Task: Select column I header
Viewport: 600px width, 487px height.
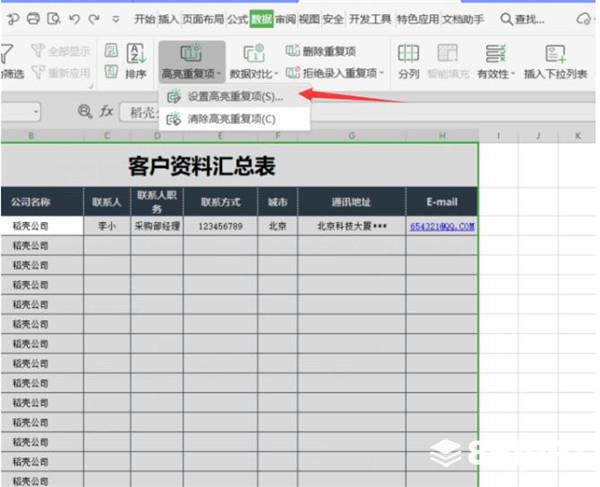Action: pyautogui.click(x=498, y=135)
